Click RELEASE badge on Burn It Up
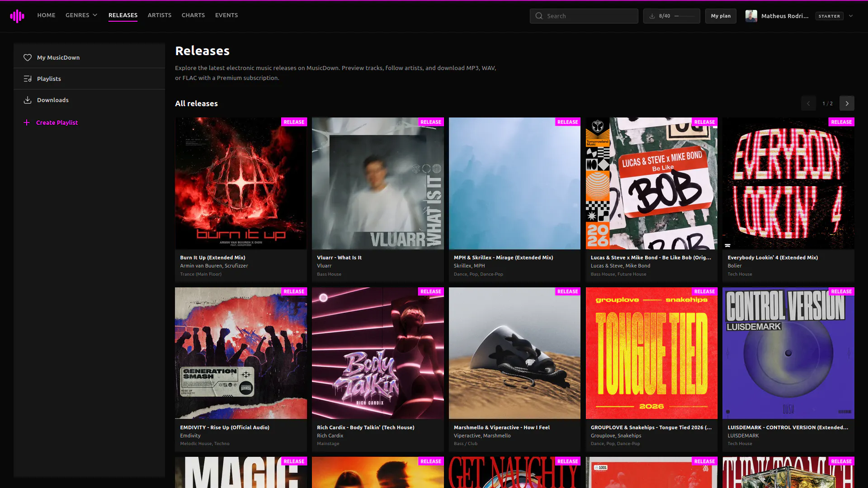This screenshot has height=488, width=868. click(294, 122)
